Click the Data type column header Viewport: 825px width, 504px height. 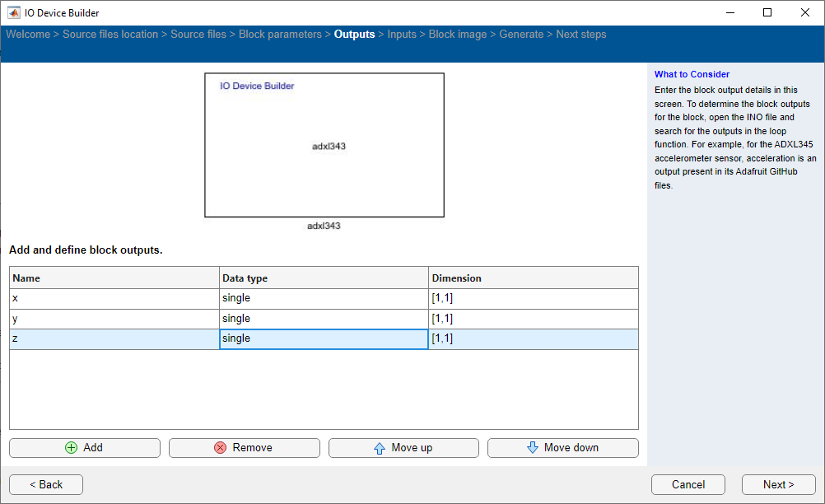click(x=324, y=278)
